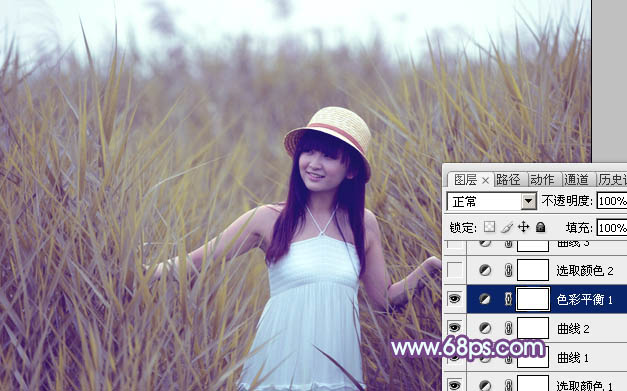Click the 填充 value field

612,227
